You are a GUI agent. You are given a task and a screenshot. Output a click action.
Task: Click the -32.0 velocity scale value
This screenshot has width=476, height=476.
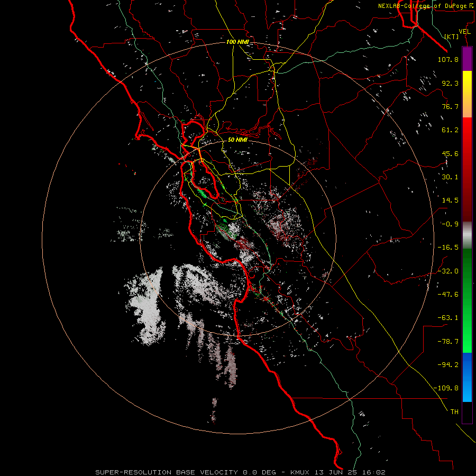[448, 271]
